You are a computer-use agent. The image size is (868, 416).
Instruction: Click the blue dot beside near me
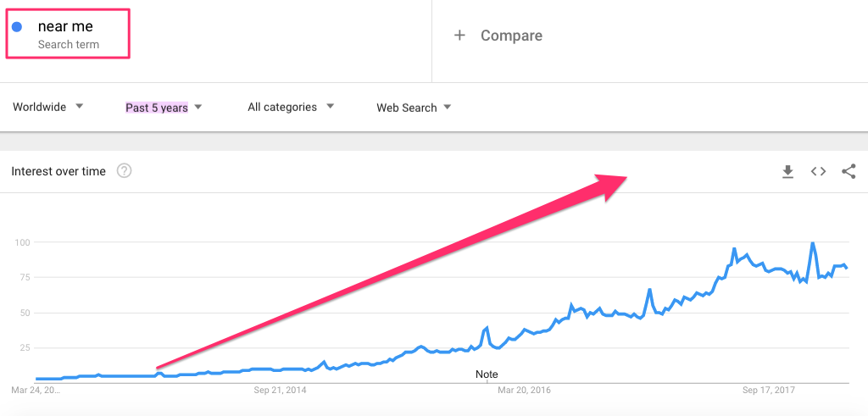point(17,27)
